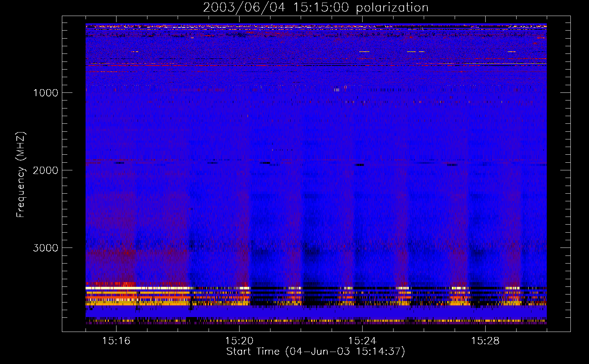Click the "Frequency (MHZ)" axis label
Screen dimensions: 589x364
point(21,175)
